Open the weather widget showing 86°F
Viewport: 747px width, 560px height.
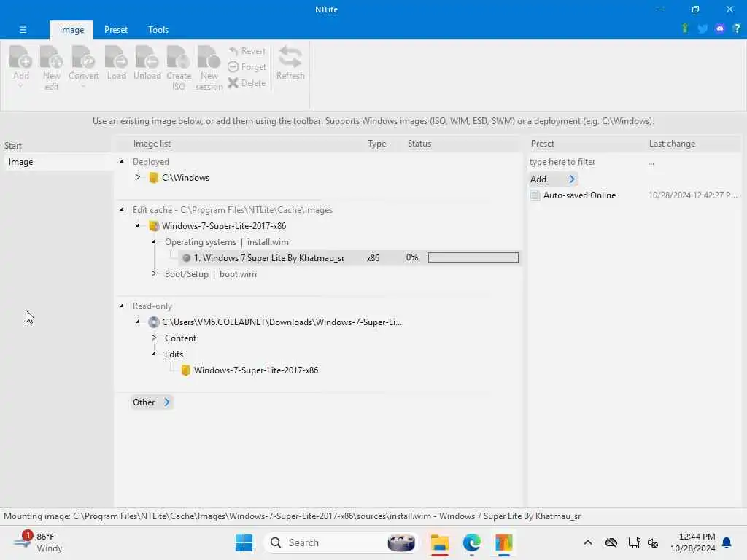[38, 542]
